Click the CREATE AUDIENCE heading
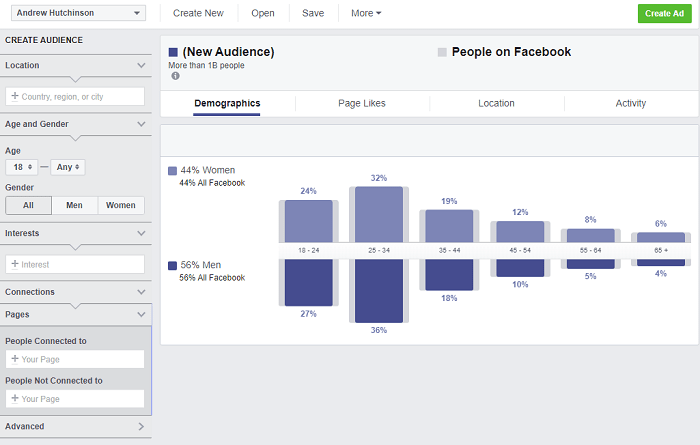The width and height of the screenshot is (700, 445). coord(44,40)
